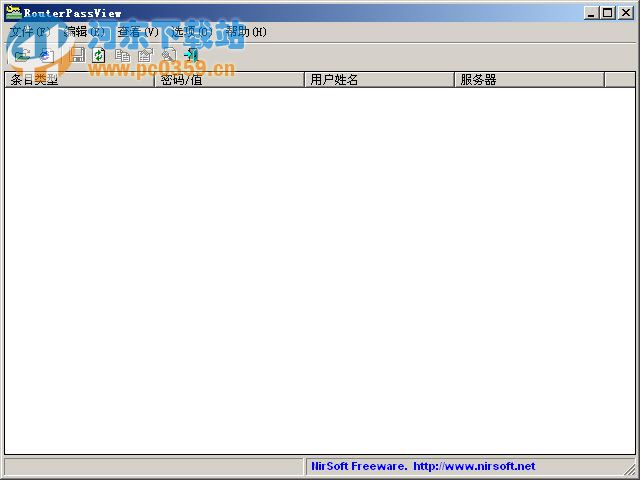Viewport: 640px width, 480px height.
Task: Maximize the RouterPassView window
Action: click(608, 13)
